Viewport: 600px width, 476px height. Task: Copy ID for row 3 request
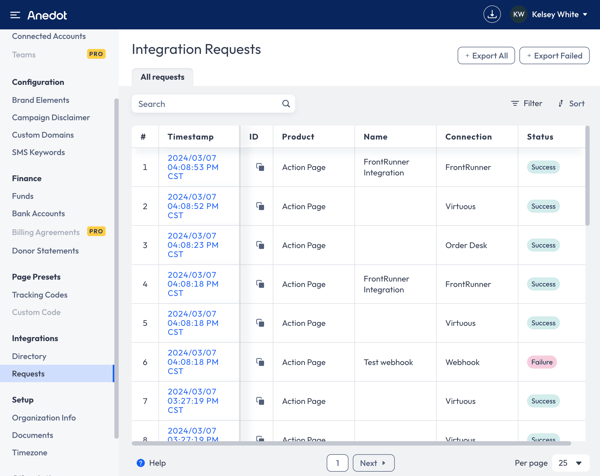pyautogui.click(x=260, y=245)
